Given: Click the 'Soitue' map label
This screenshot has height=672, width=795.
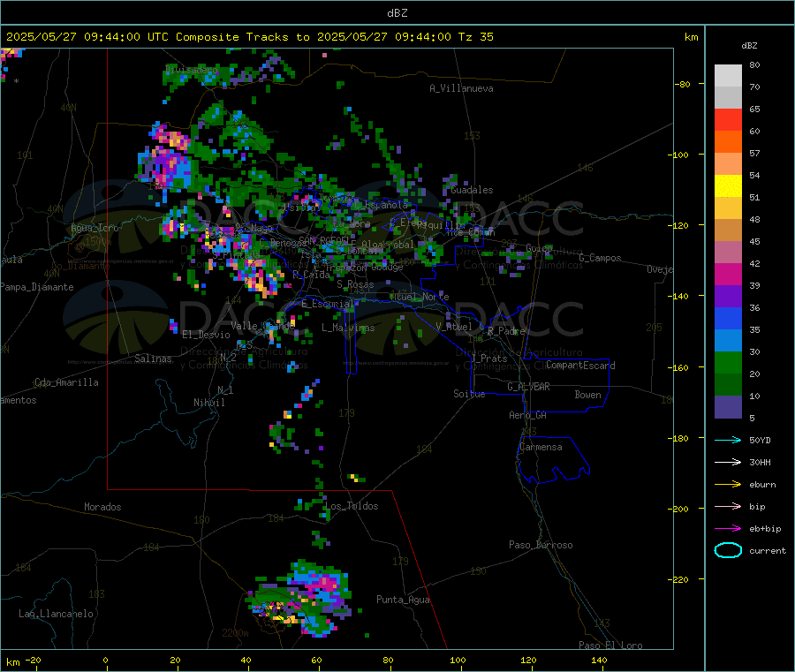Looking at the screenshot, I should tap(469, 394).
